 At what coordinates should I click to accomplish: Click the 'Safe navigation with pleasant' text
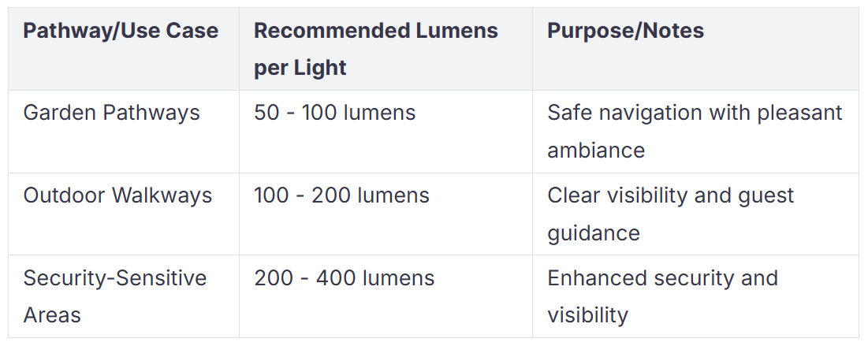coord(695,113)
